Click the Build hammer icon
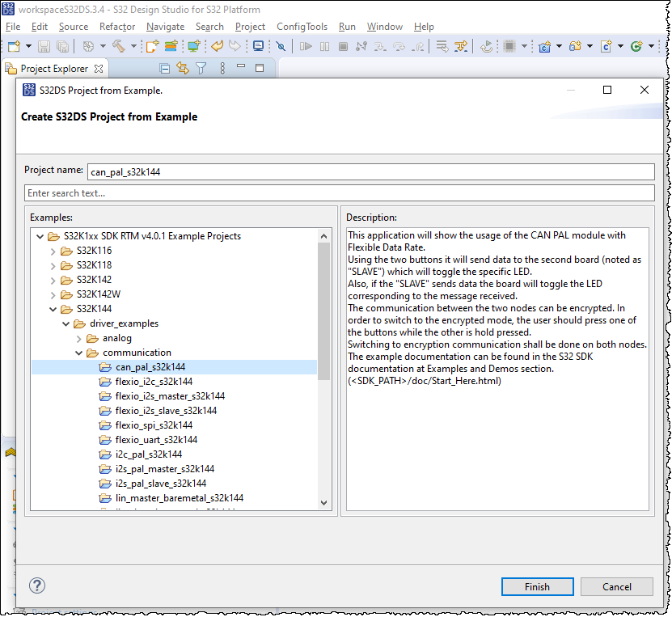 click(x=119, y=46)
